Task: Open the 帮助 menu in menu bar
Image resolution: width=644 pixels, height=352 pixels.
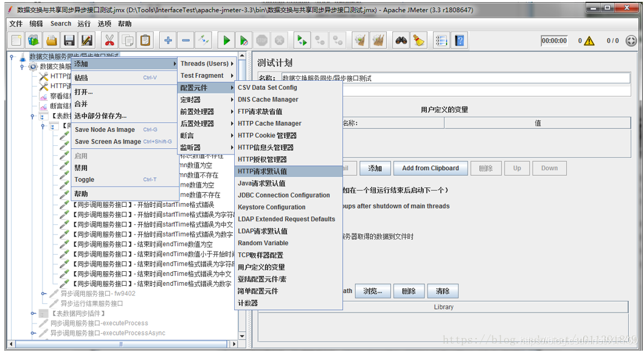Action: coord(125,24)
